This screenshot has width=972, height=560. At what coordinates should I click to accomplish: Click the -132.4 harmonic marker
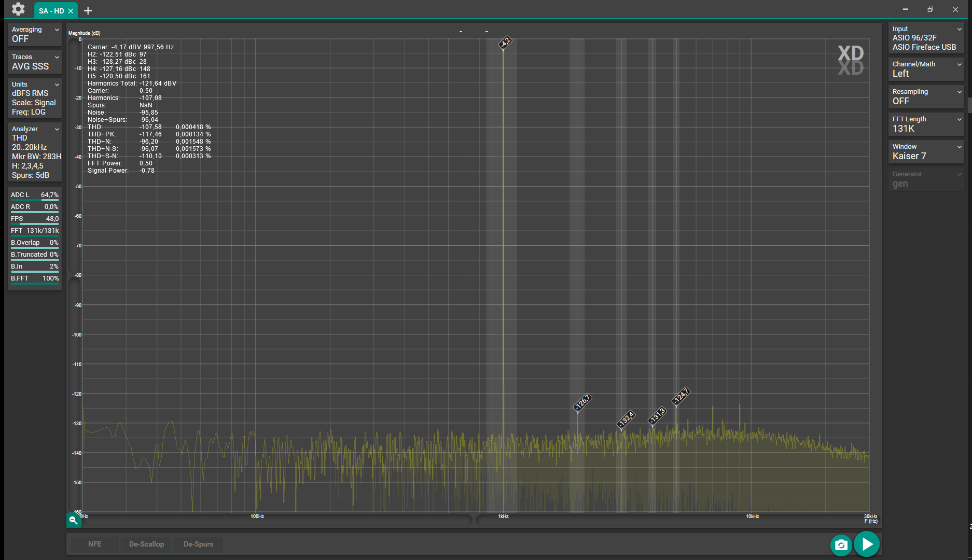tap(627, 419)
